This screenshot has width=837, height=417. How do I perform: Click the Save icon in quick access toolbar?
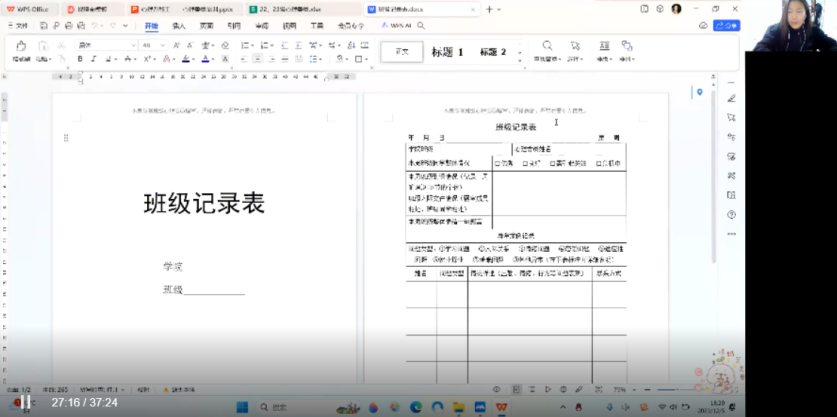(x=43, y=25)
